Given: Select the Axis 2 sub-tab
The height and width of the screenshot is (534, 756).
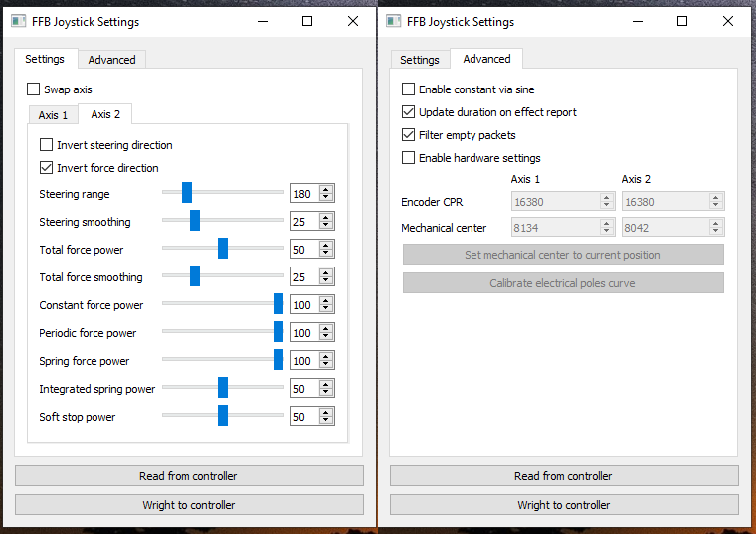Looking at the screenshot, I should [x=105, y=114].
